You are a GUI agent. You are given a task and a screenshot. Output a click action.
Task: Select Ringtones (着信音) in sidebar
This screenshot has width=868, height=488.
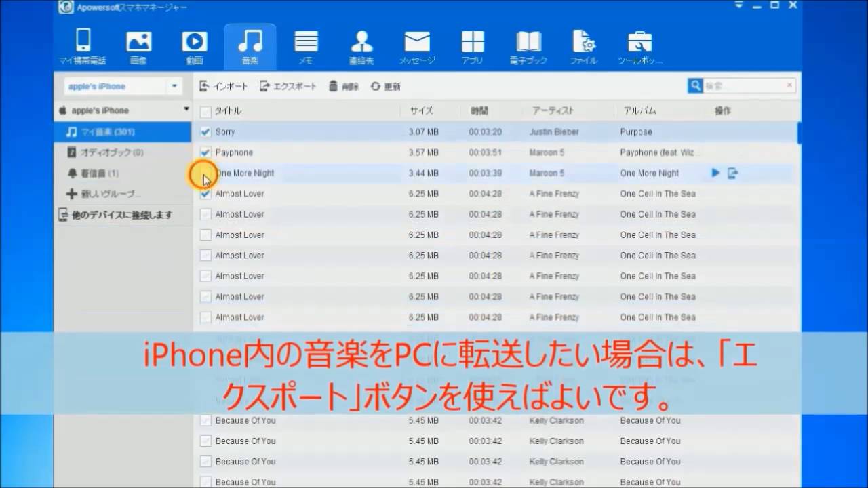[123, 174]
